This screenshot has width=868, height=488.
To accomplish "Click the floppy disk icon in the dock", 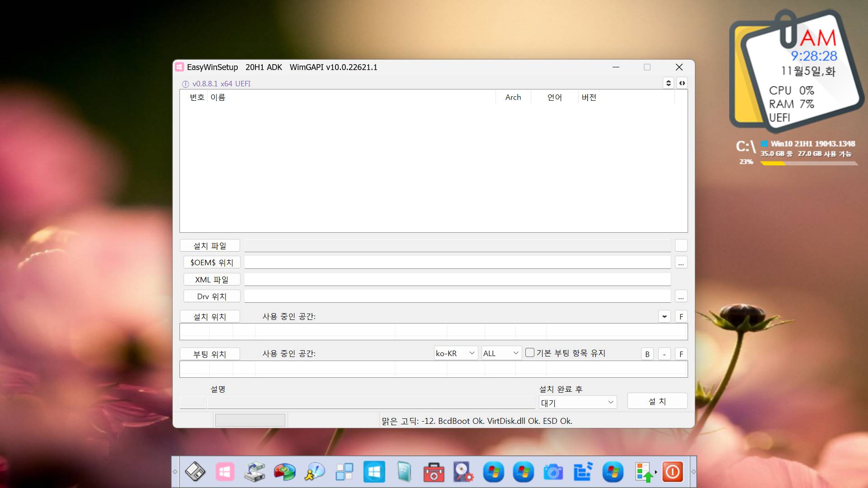I will click(x=195, y=472).
